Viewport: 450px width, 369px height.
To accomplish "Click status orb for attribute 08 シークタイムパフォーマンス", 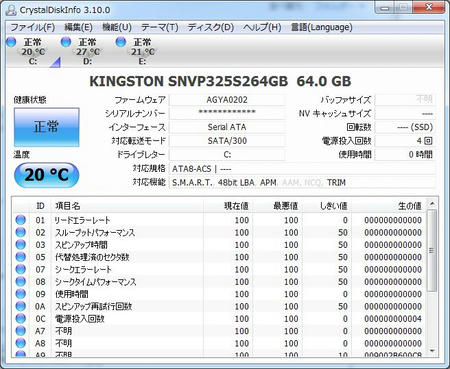I will [21, 282].
